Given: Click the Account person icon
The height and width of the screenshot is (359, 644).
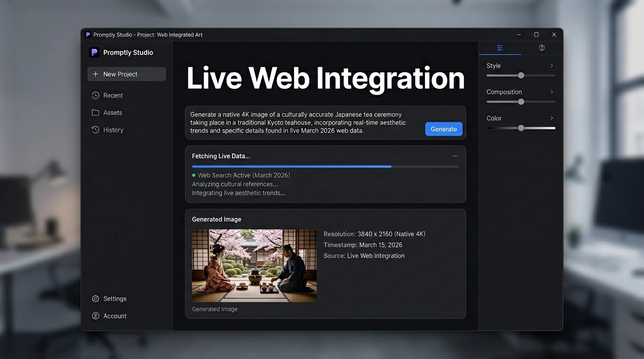Looking at the screenshot, I should [x=95, y=316].
